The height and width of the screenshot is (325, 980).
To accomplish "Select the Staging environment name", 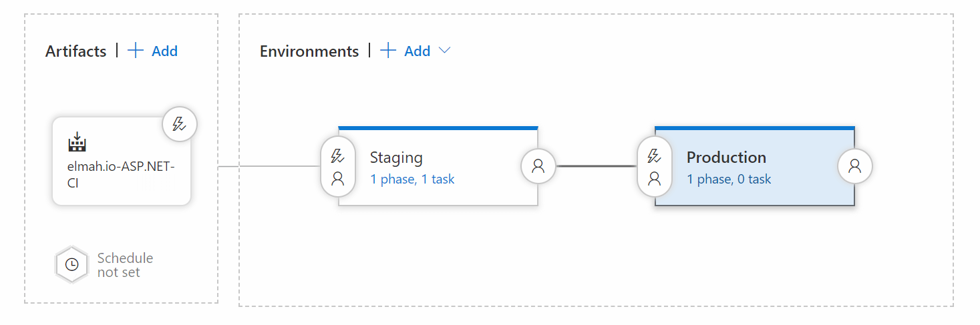I will (396, 157).
